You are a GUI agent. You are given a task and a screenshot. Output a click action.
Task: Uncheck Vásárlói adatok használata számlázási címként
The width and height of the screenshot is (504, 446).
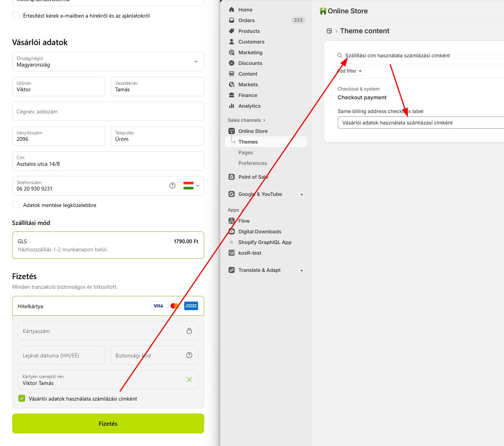pyautogui.click(x=22, y=399)
